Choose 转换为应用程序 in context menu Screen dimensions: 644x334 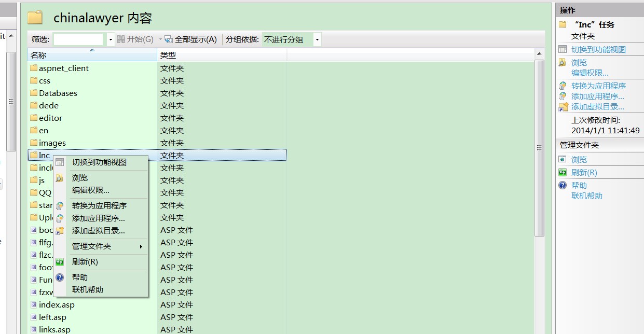pyautogui.click(x=99, y=206)
